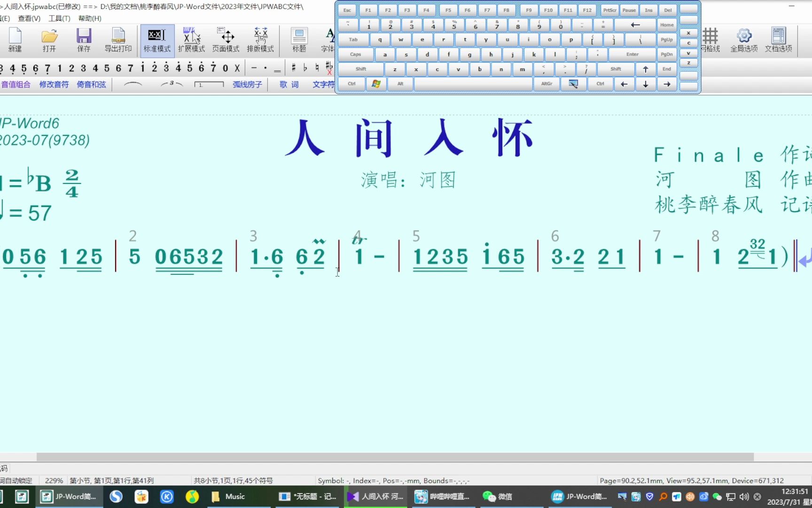Screen dimensions: 812x508
Task: Click the PrtScr key on on-screen keyboard
Action: coord(609,10)
